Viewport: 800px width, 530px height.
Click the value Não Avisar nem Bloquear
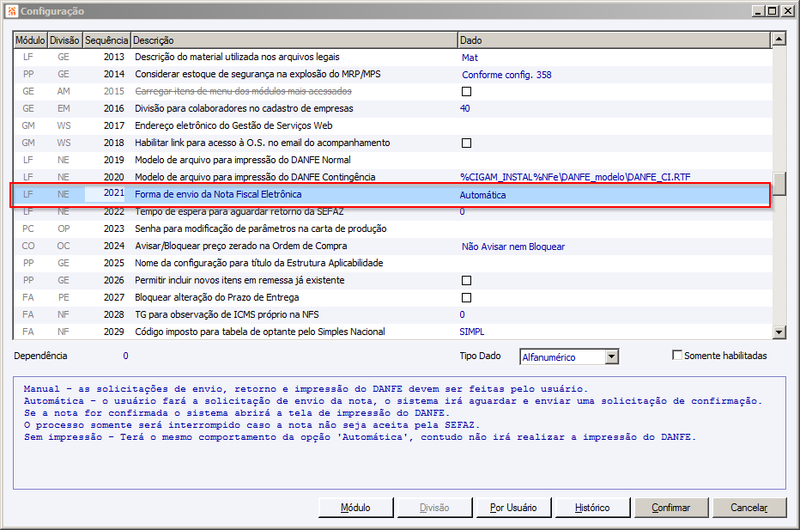tap(513, 246)
